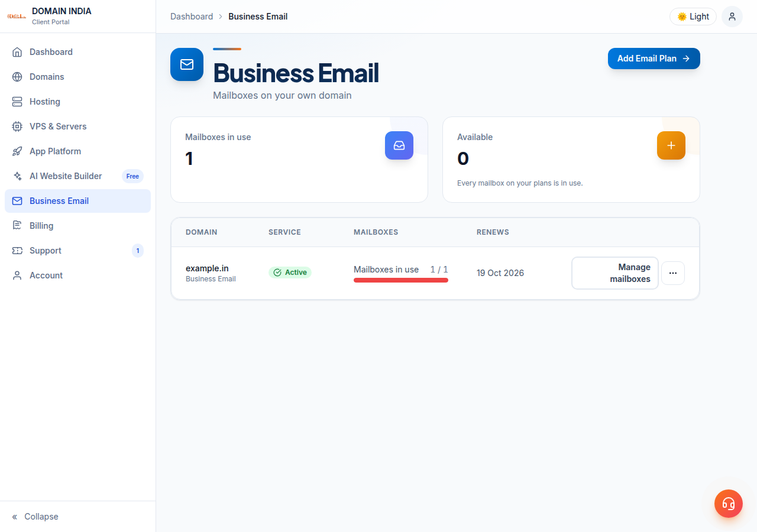
Task: Follow the Dashboard breadcrumb link
Action: click(x=192, y=17)
